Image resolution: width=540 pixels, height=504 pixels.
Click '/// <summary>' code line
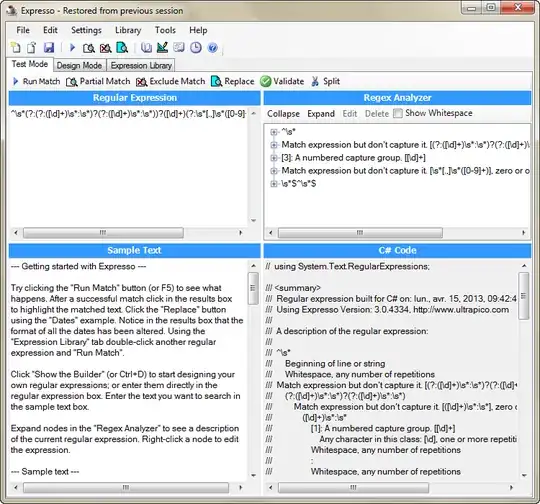(293, 288)
